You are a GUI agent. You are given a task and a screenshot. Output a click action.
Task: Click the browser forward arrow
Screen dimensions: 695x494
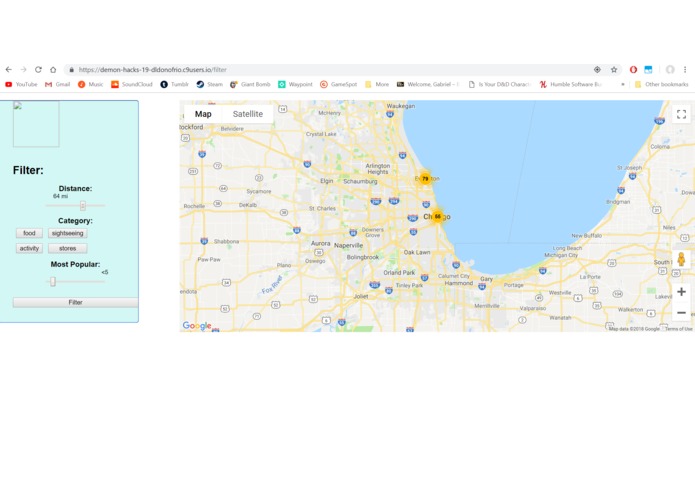point(23,70)
